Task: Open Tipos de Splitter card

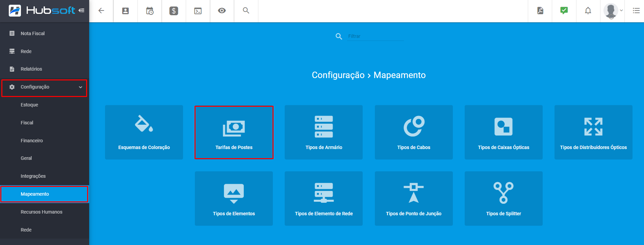Action: 504,198
